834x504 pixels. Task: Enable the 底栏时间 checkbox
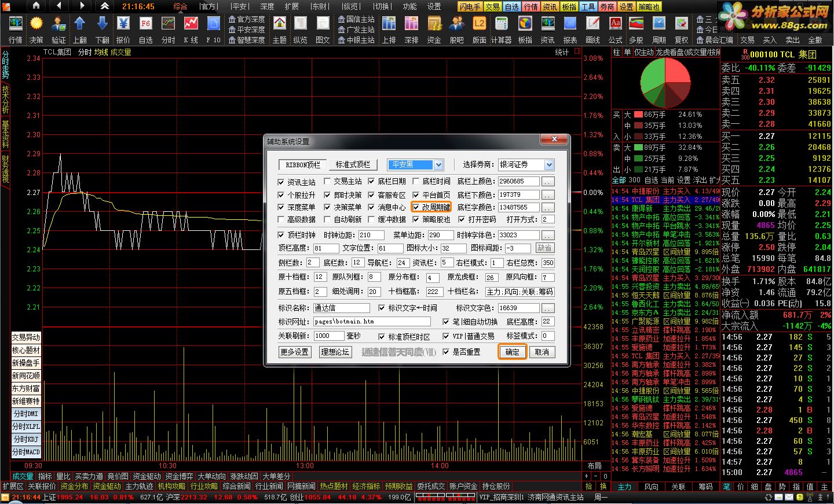pos(416,181)
